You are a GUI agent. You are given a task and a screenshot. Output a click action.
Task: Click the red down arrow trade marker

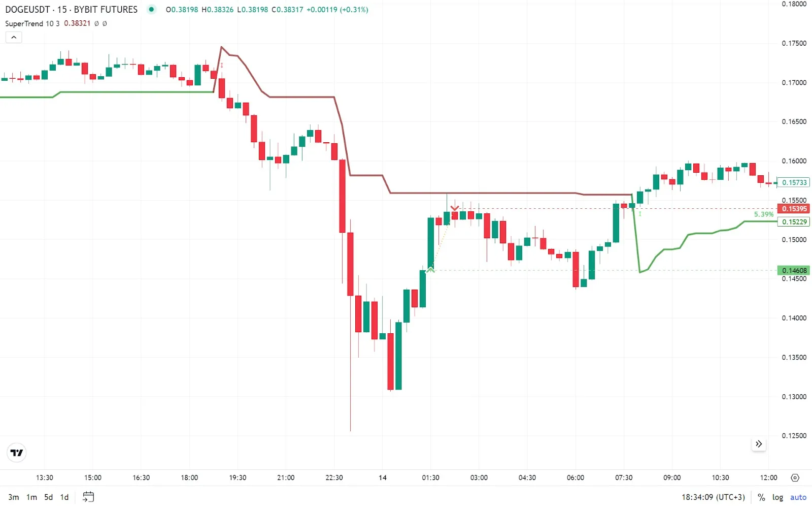click(x=455, y=208)
